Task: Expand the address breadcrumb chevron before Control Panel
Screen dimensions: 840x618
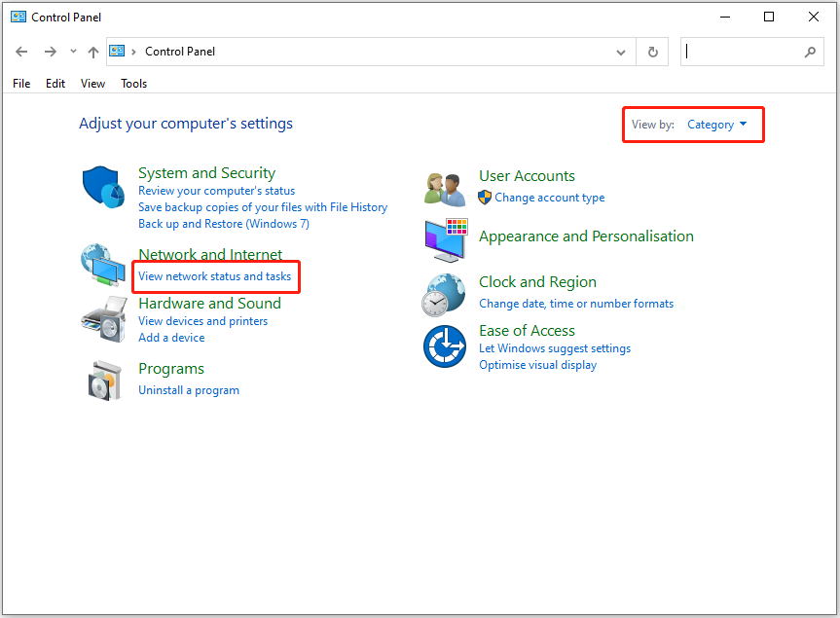Action: coord(134,52)
